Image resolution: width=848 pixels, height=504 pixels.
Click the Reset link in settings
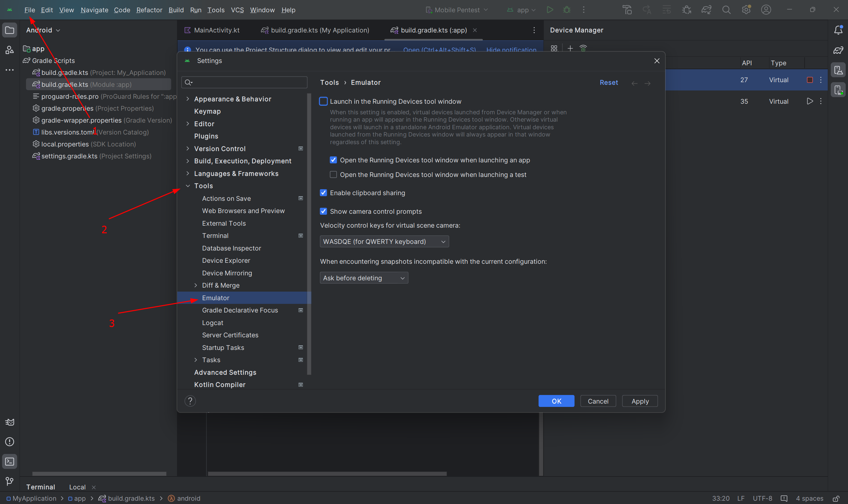pyautogui.click(x=608, y=83)
